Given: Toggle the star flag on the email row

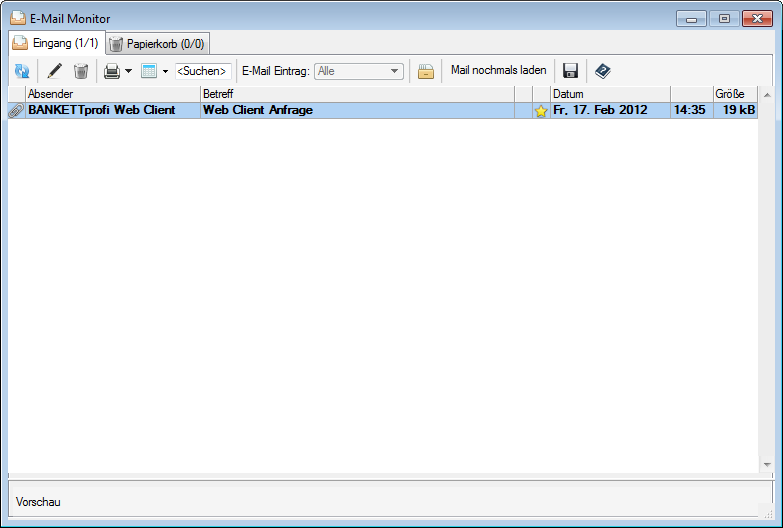Looking at the screenshot, I should (541, 111).
